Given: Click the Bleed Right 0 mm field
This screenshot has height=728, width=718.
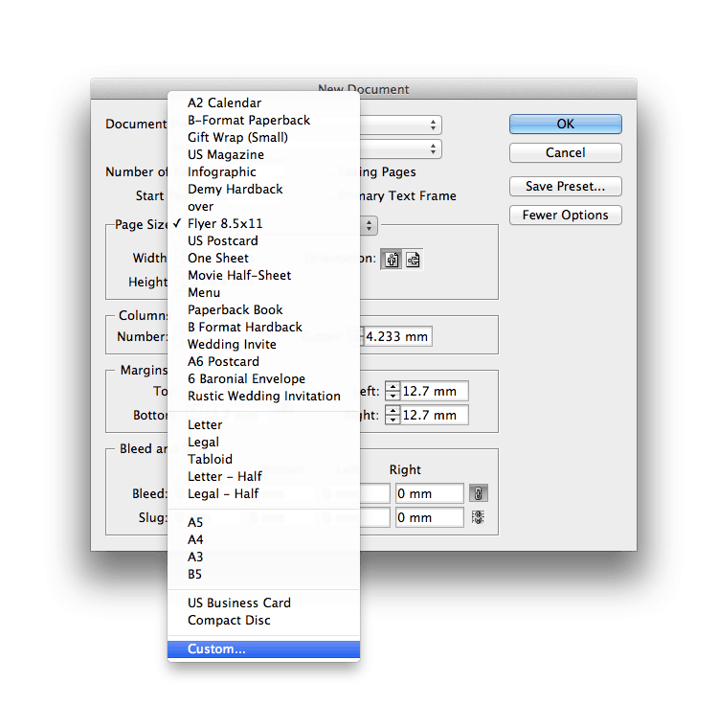Looking at the screenshot, I should [429, 493].
